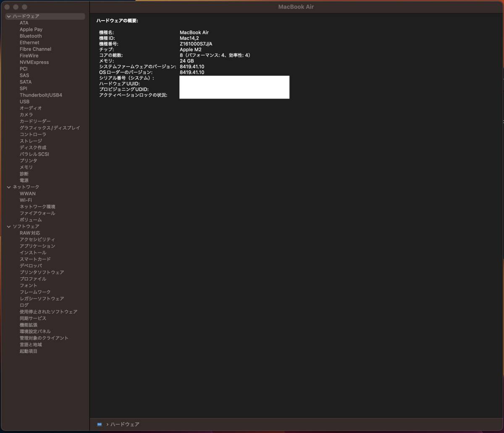Select NVMExpress in the hardware list
Image resolution: width=504 pixels, height=433 pixels.
pos(34,63)
